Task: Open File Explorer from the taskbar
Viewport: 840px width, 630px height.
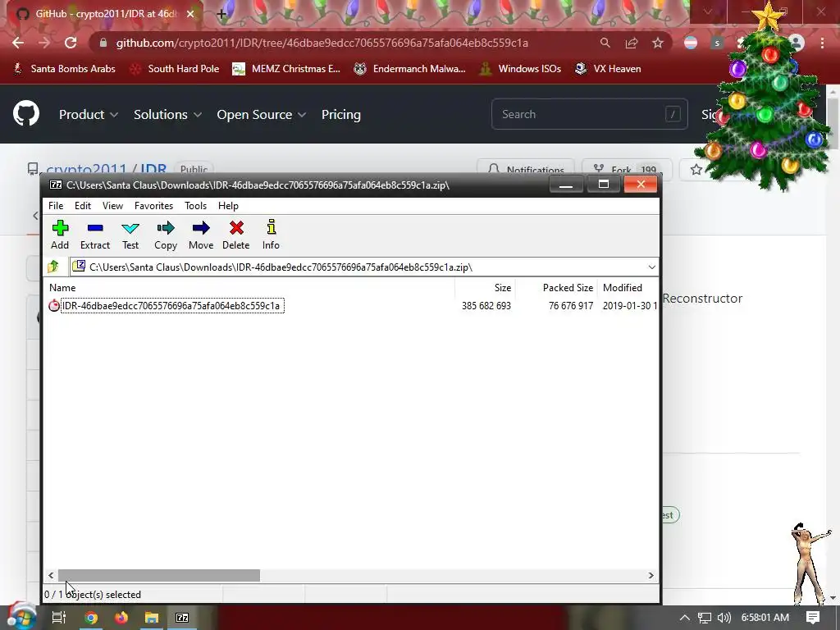Action: (x=152, y=618)
